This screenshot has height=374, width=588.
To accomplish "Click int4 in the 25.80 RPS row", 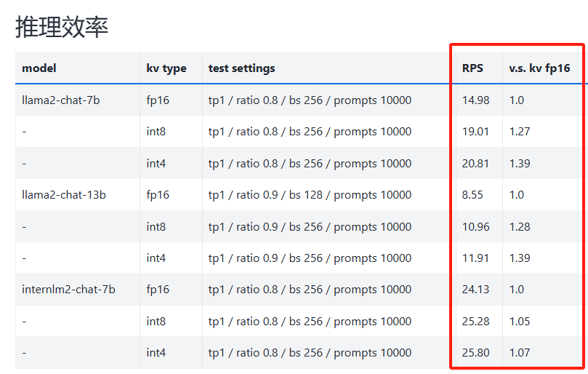I will coord(156,353).
